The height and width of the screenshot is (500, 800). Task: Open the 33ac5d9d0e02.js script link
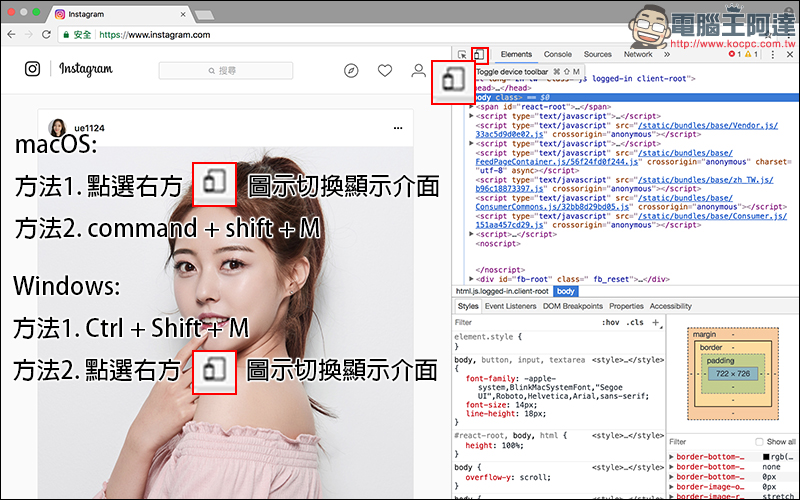tap(510, 134)
